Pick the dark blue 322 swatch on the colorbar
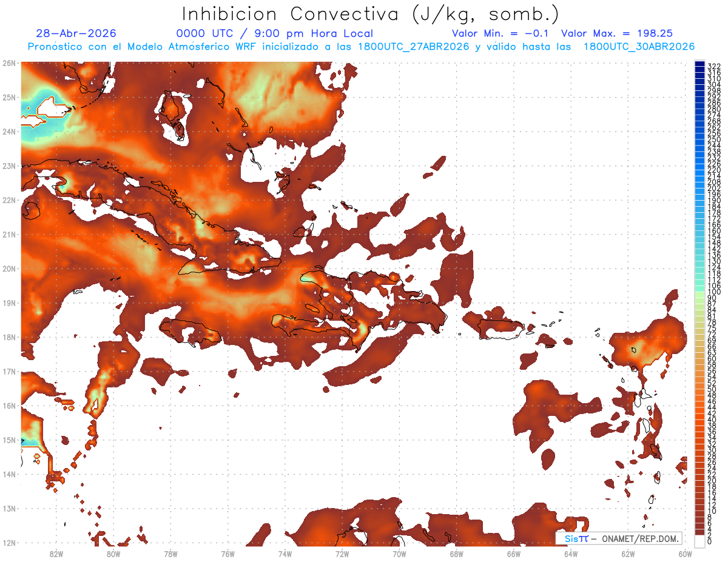The height and width of the screenshot is (562, 728). point(700,65)
